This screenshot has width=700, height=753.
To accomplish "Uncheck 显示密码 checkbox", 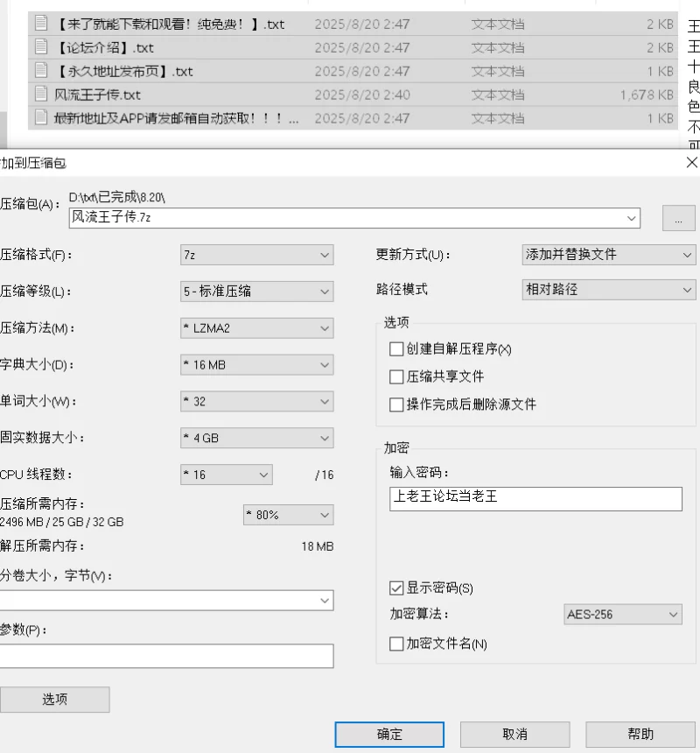I will coord(396,588).
